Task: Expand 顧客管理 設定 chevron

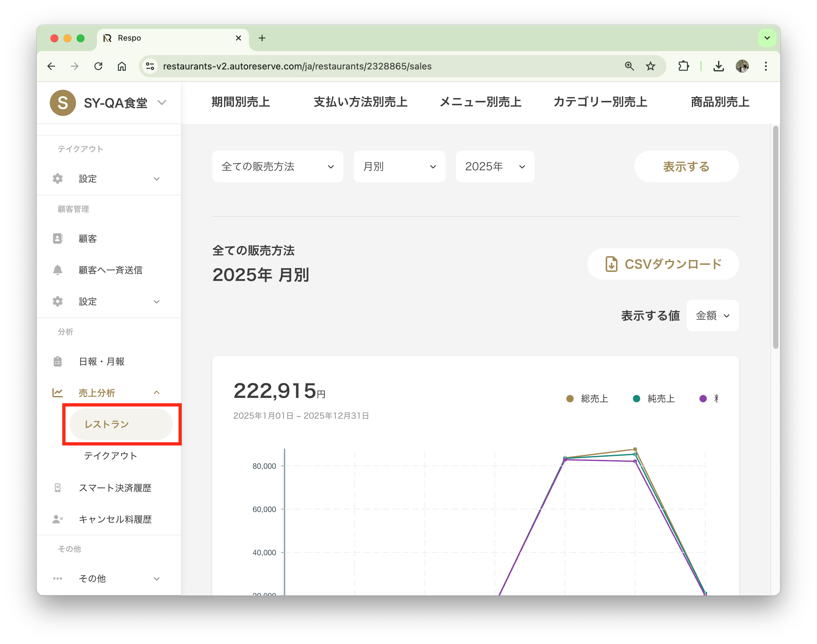Action: [157, 302]
